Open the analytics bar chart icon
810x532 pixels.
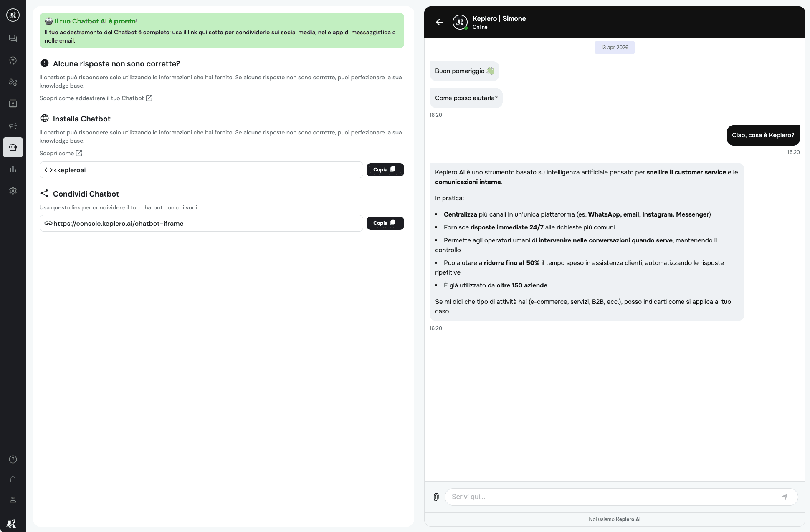(x=13, y=169)
